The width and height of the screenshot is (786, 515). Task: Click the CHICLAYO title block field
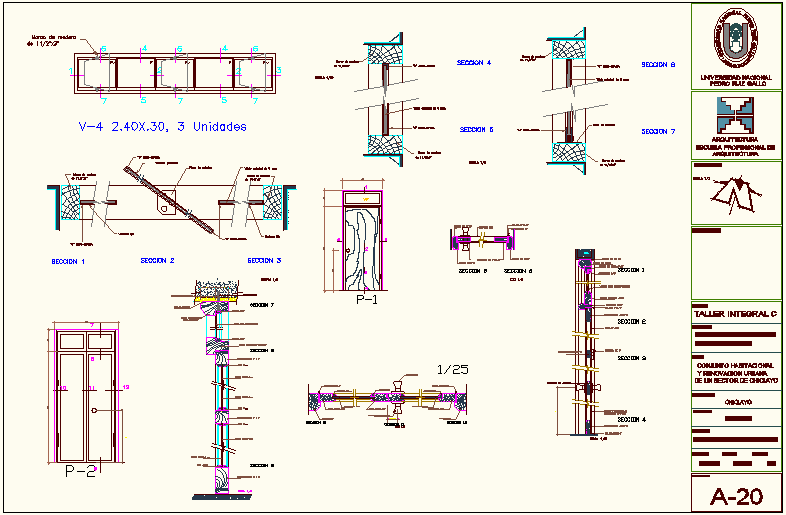point(712,401)
